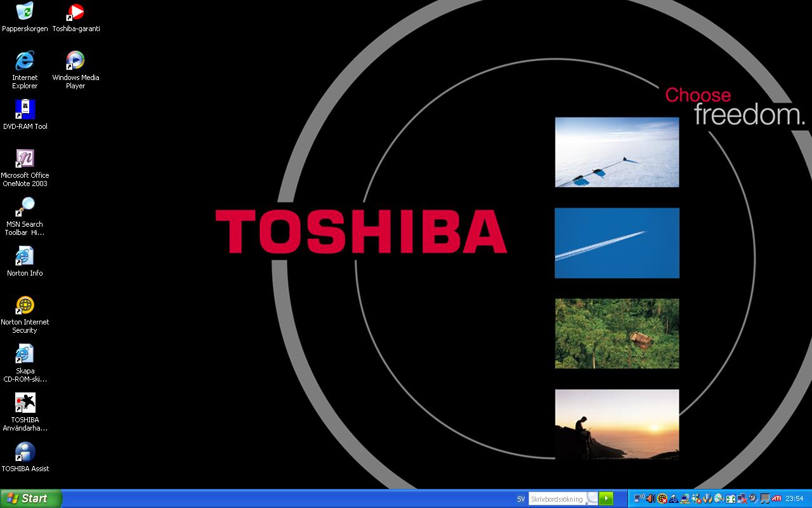The image size is (812, 508).
Task: Click the 23:54 taskbar clock
Action: 795,498
